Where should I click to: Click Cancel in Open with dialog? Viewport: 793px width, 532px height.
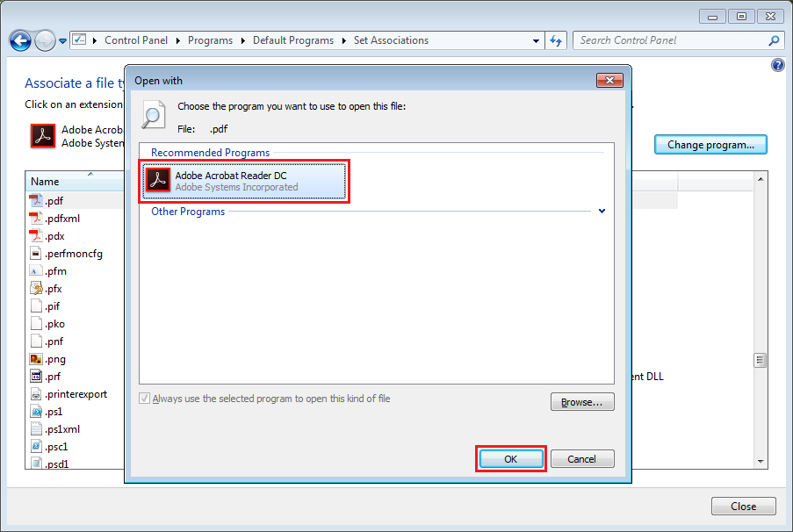pyautogui.click(x=582, y=458)
